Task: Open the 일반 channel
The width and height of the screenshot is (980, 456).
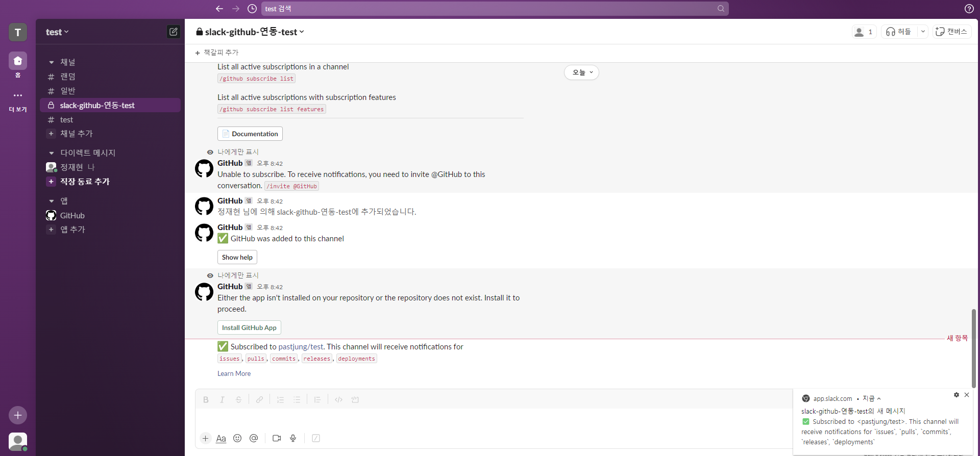Action: point(110,91)
